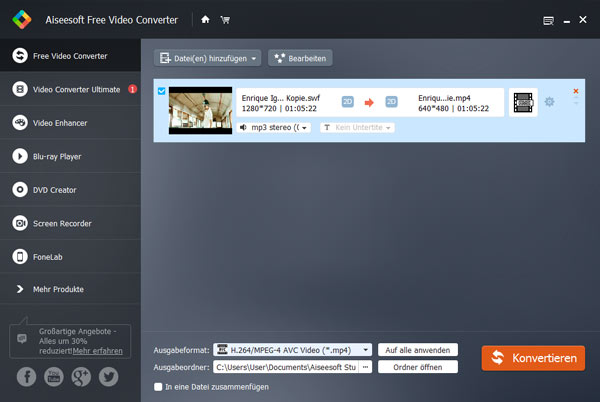Click the red notification badge on Video Converter Ultimate

(132, 89)
